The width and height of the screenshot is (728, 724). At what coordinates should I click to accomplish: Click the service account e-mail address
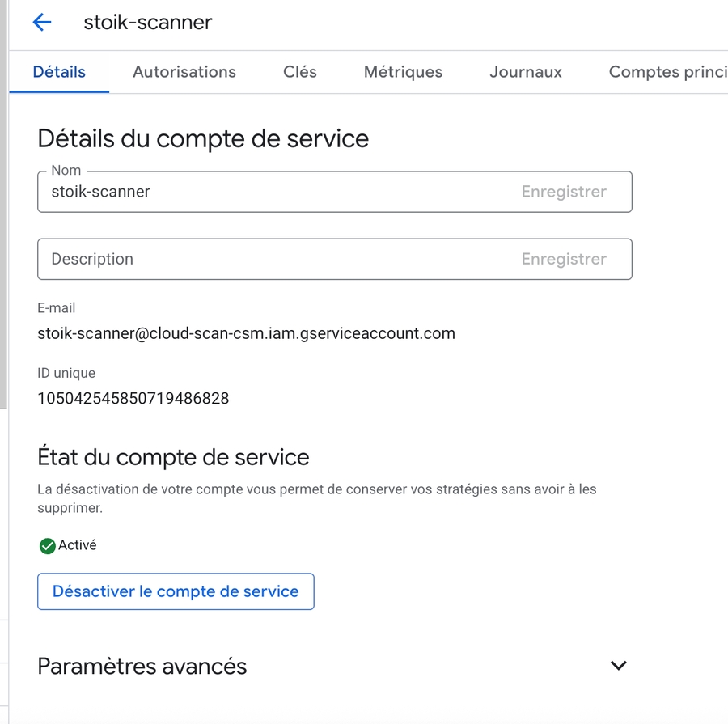click(246, 333)
